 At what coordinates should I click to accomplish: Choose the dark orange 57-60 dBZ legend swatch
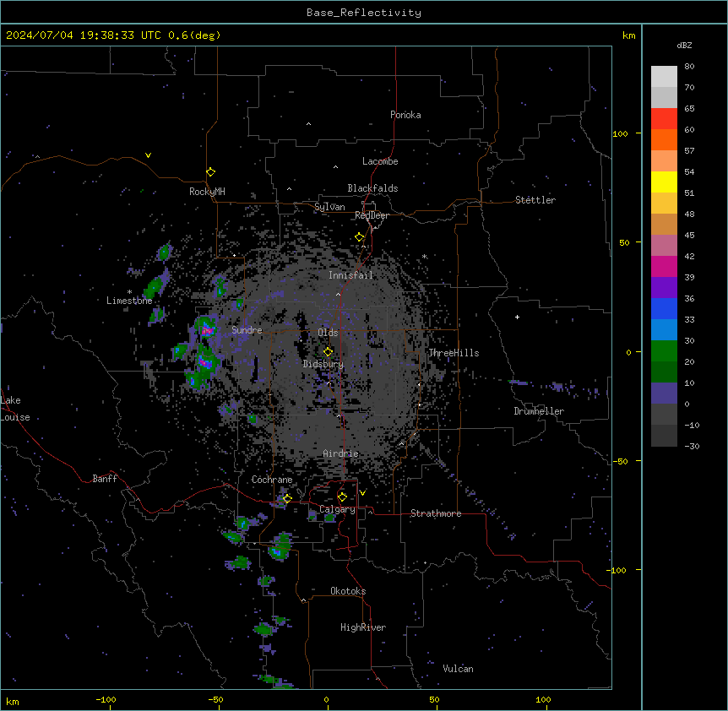coord(664,139)
